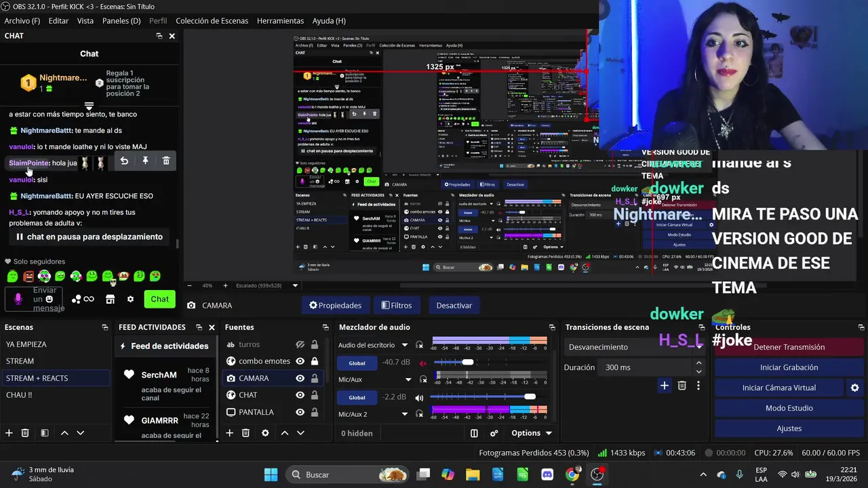Viewport: 868px width, 488px height.
Task: Lock the PANTALLA source
Action: coord(315,412)
